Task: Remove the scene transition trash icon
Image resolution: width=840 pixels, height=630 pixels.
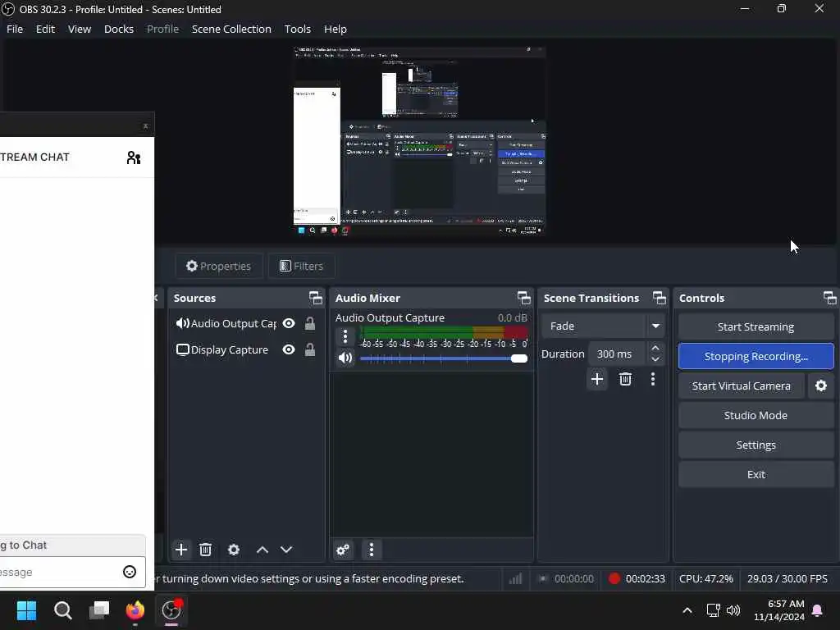Action: [x=625, y=379]
